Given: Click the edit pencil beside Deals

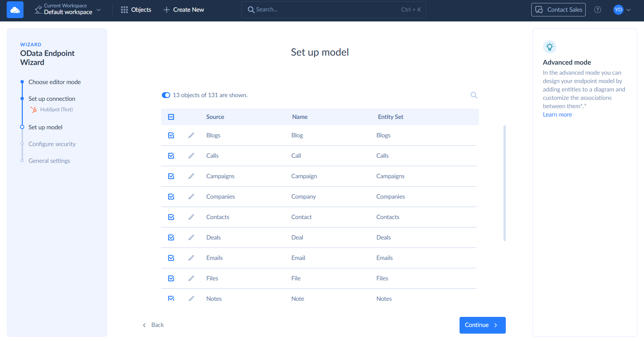Looking at the screenshot, I should 191,237.
